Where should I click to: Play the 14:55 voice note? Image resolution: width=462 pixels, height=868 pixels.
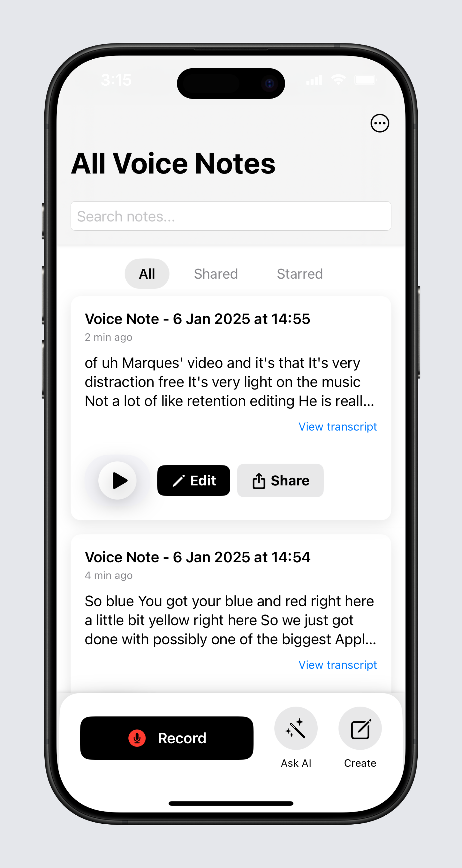click(x=117, y=480)
